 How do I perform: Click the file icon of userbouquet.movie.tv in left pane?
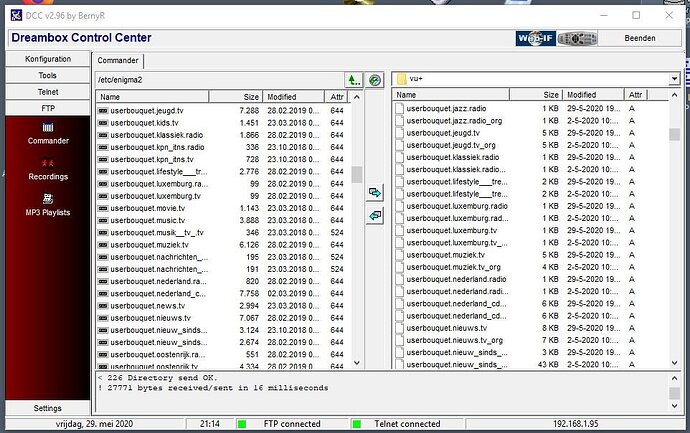[103, 208]
